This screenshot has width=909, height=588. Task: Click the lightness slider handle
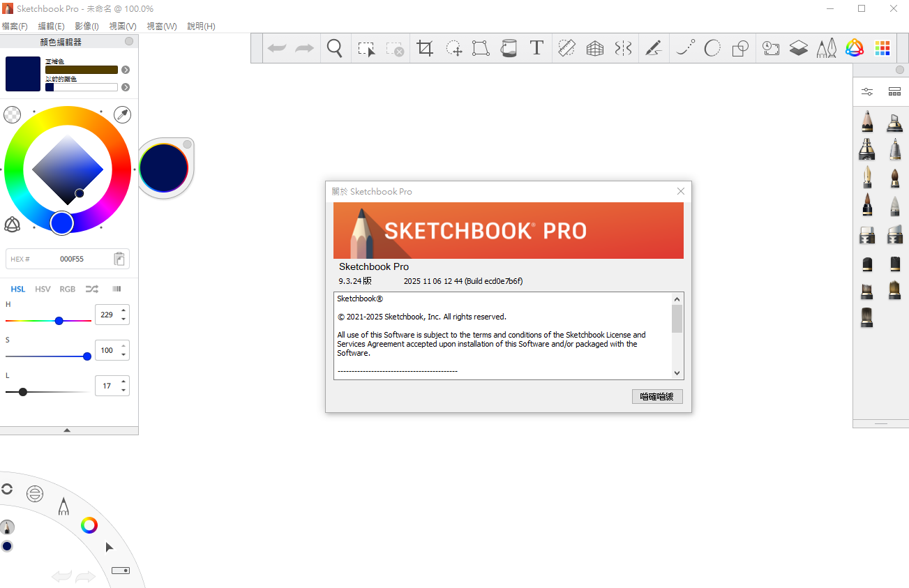click(x=23, y=392)
